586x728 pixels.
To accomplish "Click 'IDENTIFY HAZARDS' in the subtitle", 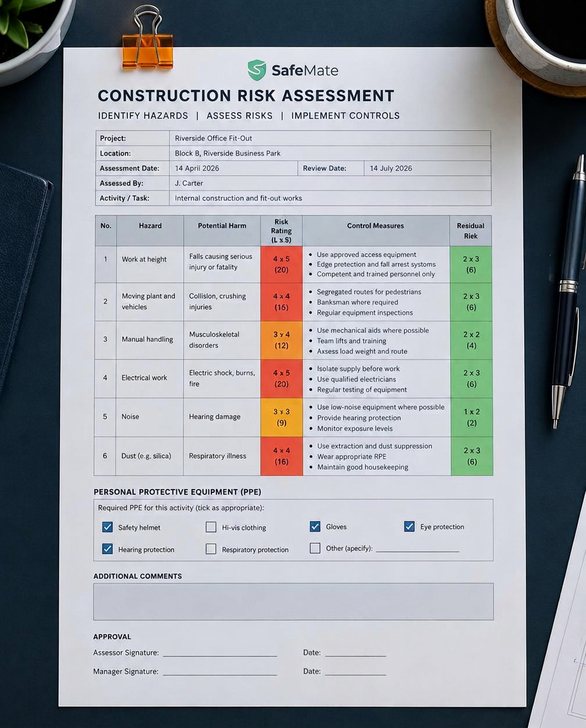I will (x=143, y=116).
